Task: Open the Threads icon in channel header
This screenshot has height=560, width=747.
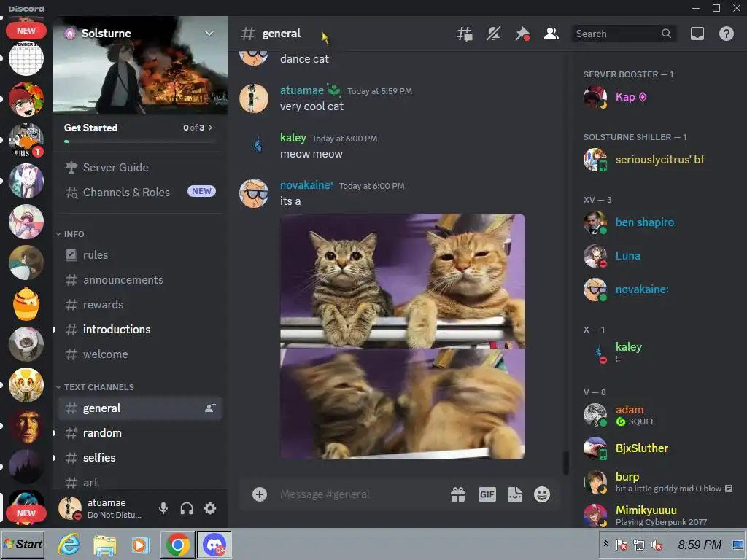Action: pyautogui.click(x=465, y=34)
